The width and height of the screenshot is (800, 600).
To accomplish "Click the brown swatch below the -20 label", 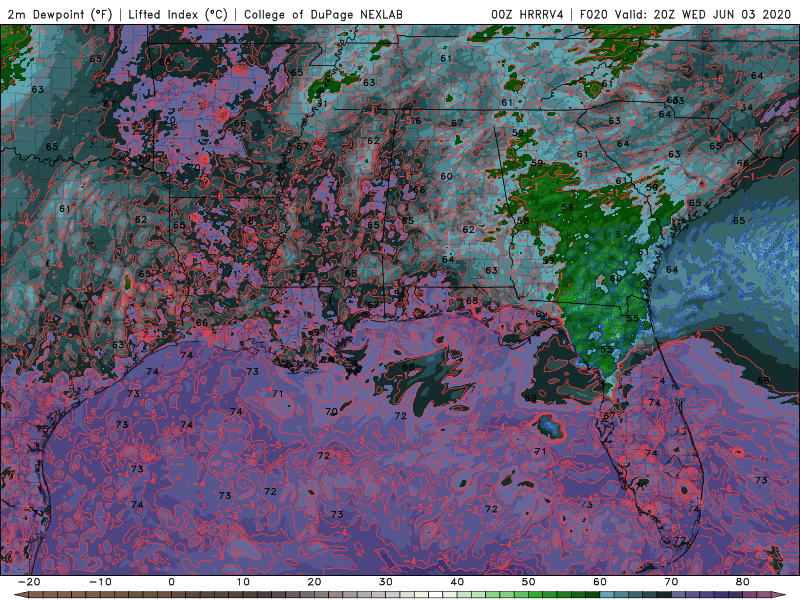I will (x=36, y=595).
